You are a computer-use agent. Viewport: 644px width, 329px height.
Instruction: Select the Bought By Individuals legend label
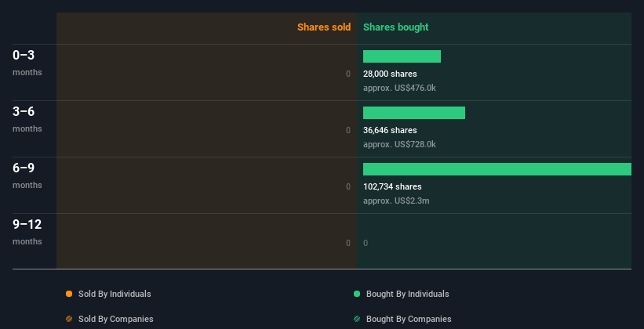(x=407, y=294)
